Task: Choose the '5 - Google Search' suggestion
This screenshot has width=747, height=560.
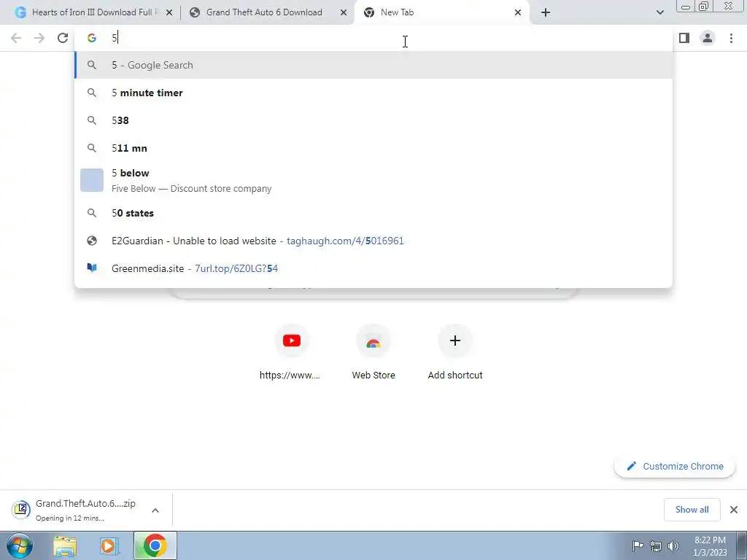Action: pyautogui.click(x=373, y=65)
